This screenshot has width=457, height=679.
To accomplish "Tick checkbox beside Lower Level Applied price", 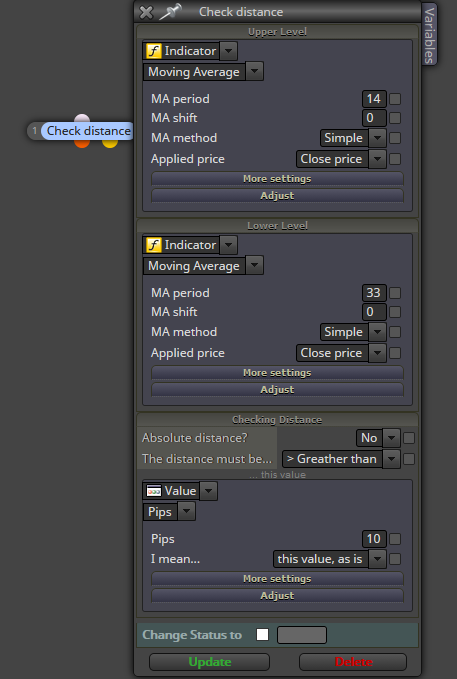I will pyautogui.click(x=395, y=353).
